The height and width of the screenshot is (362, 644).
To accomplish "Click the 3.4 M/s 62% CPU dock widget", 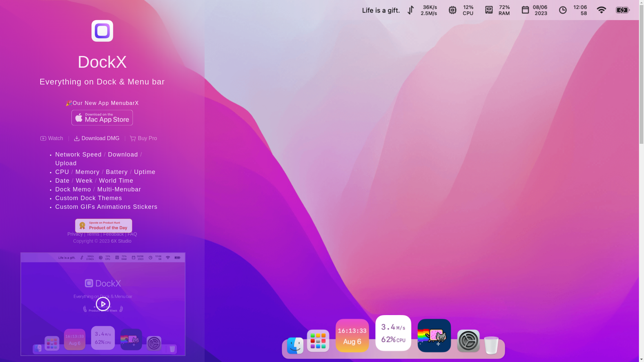I will [x=393, y=333].
